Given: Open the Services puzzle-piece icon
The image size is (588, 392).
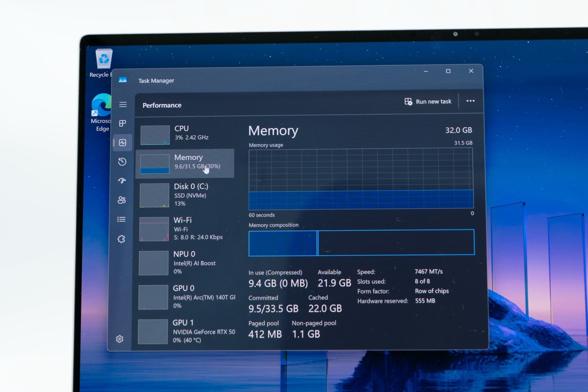Looking at the screenshot, I should click(x=121, y=239).
